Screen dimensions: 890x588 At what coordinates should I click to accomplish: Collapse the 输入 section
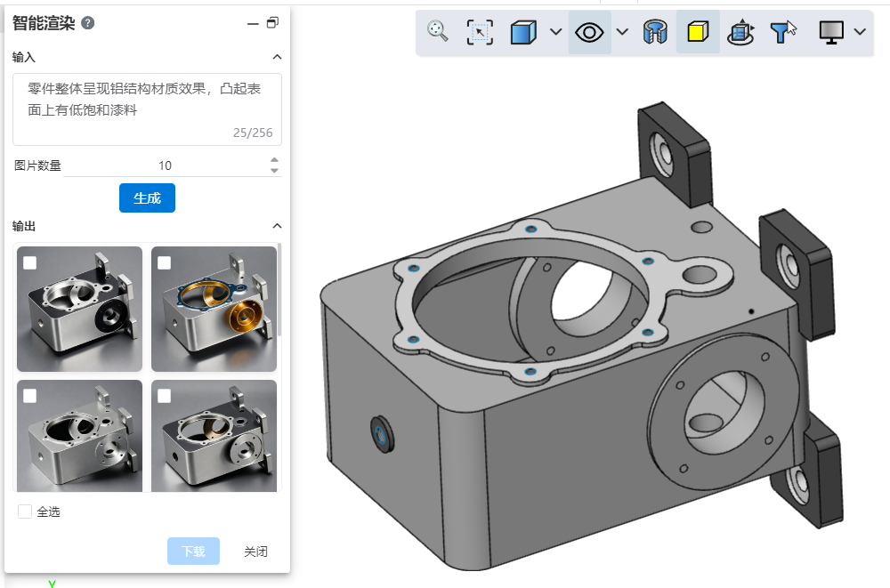[x=276, y=57]
